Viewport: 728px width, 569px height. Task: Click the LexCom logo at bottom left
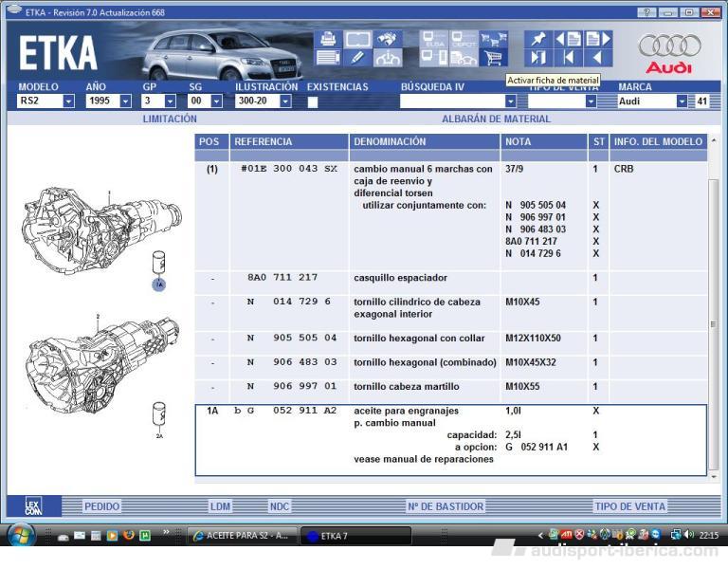33,505
